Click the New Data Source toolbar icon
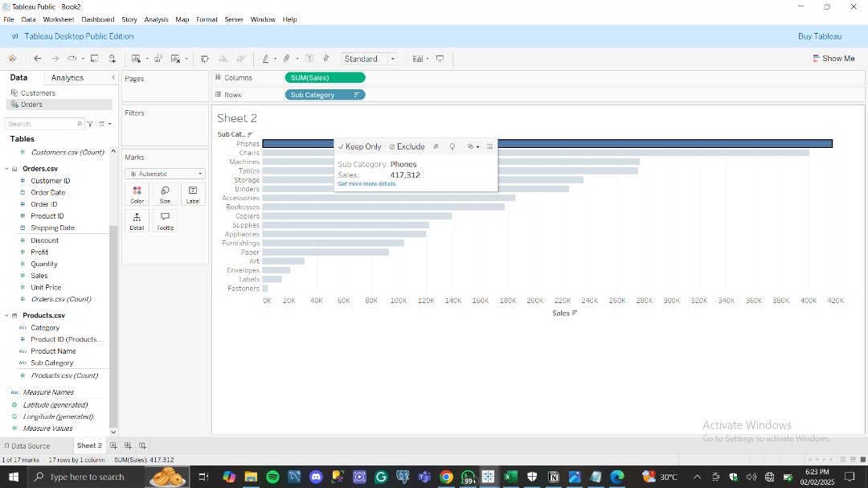This screenshot has height=488, width=868. click(x=113, y=58)
